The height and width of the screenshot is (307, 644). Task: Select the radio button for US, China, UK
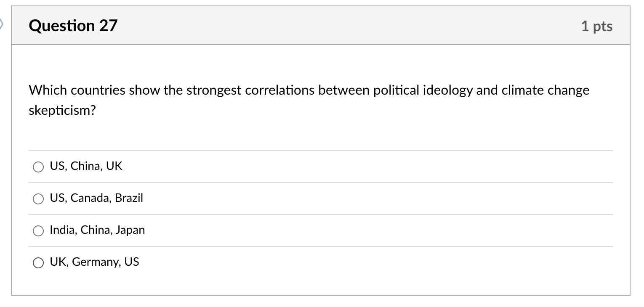(x=38, y=167)
